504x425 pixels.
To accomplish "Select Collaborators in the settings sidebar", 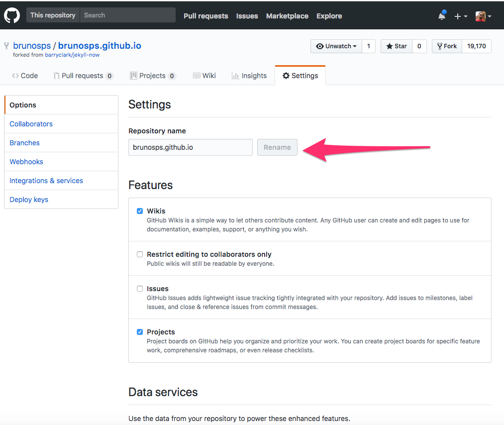I will 31,124.
